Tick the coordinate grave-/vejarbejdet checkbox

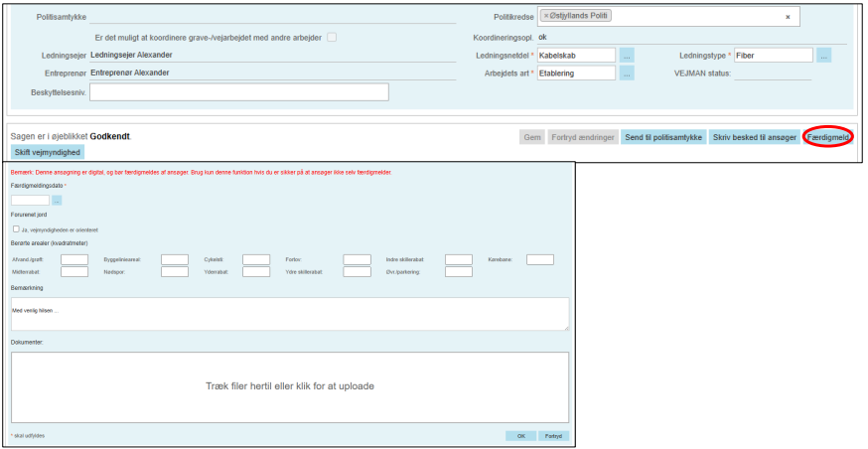332,38
